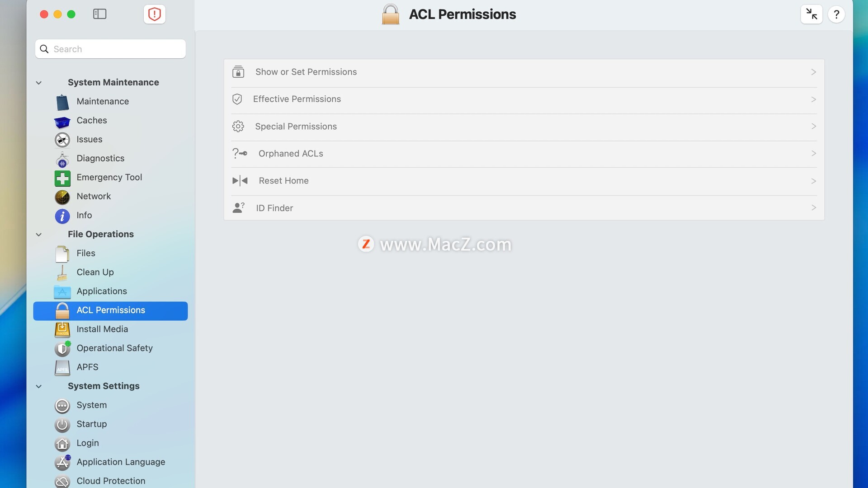Toggle the sidebar visibility icon

click(99, 14)
